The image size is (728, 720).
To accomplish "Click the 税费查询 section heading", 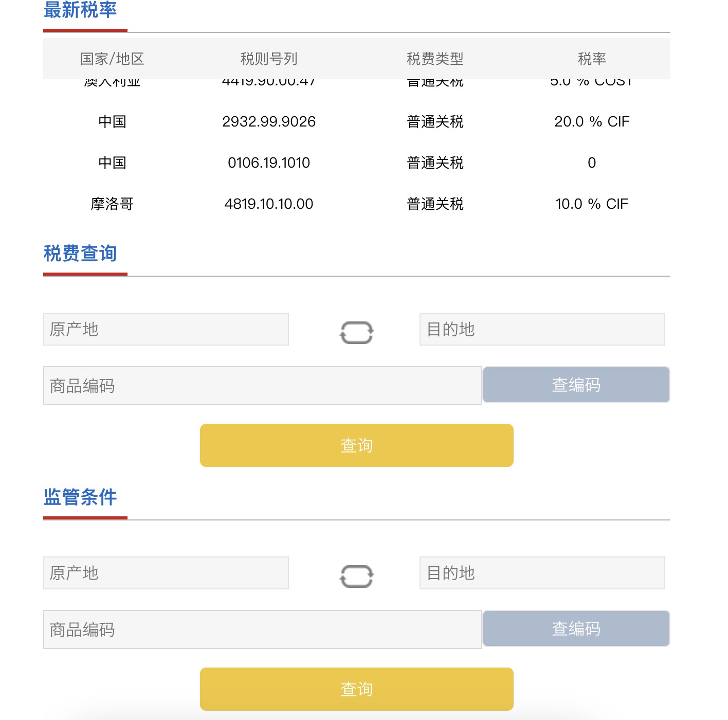I will click(x=81, y=253).
